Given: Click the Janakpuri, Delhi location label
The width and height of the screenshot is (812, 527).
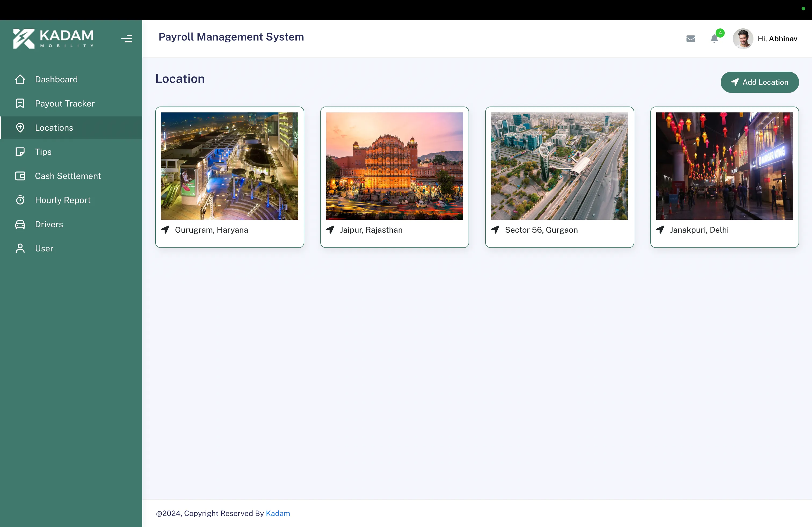Looking at the screenshot, I should (699, 230).
